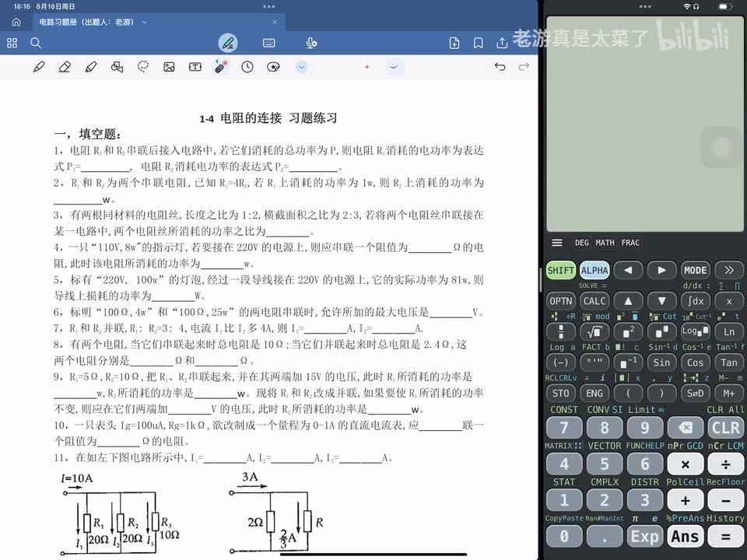Image resolution: width=747 pixels, height=560 pixels.
Task: Show more calculator keys with double arrow
Action: [729, 271]
